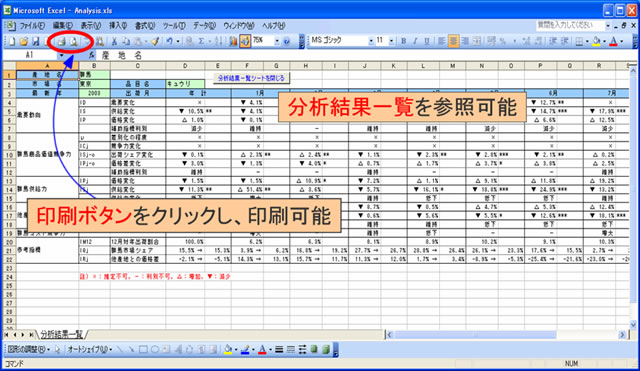Click the 分析結果一覧シートを閉じる button

[251, 78]
